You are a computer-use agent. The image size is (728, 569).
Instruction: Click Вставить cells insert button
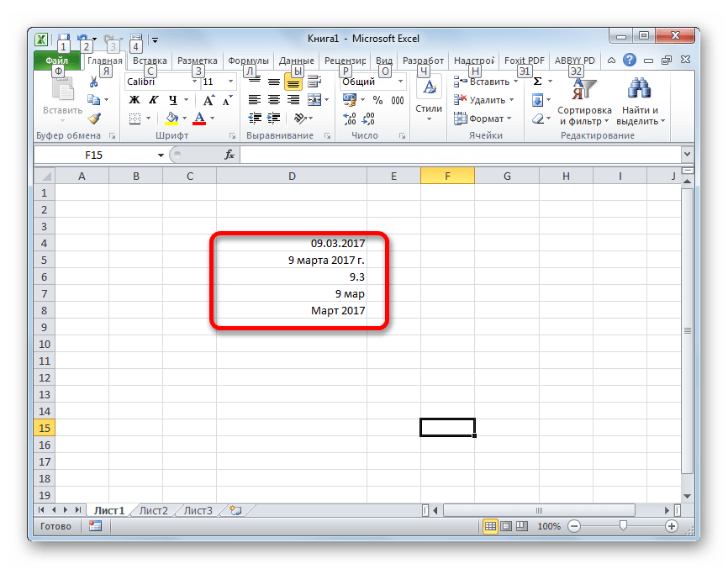pyautogui.click(x=486, y=82)
